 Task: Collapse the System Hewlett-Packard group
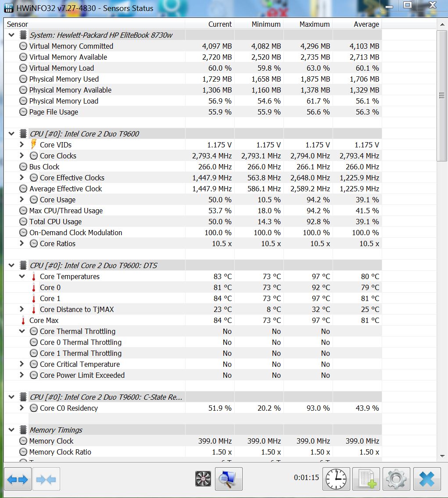click(x=11, y=35)
